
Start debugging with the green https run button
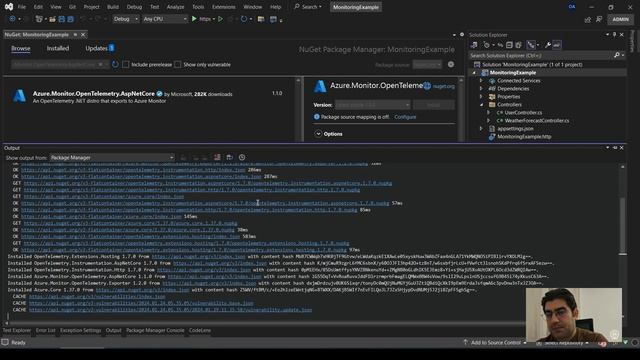pyautogui.click(x=194, y=19)
